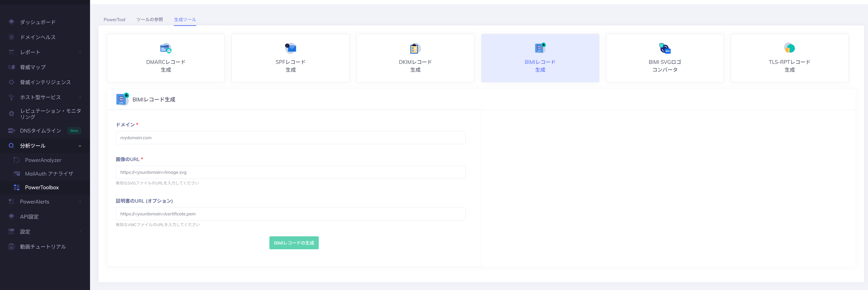Click the BIMI SVG logo converter icon
This screenshot has height=290, width=868.
665,48
